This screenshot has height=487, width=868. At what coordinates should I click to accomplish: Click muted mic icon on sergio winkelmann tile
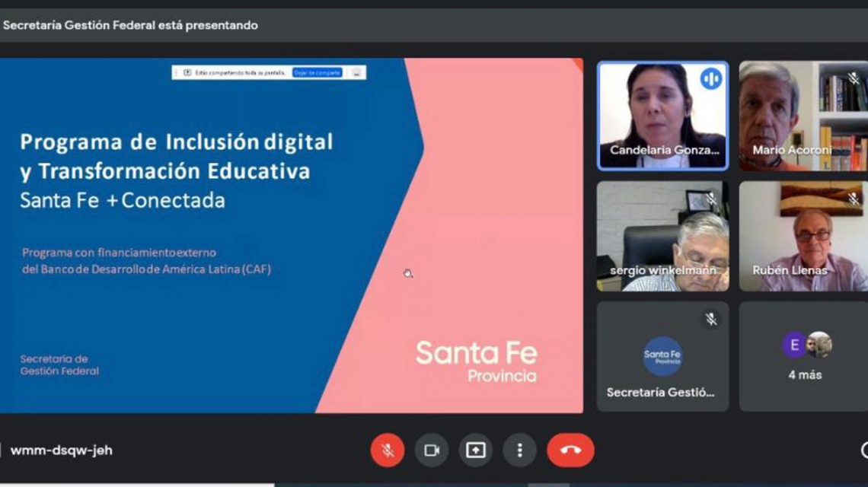(x=711, y=198)
